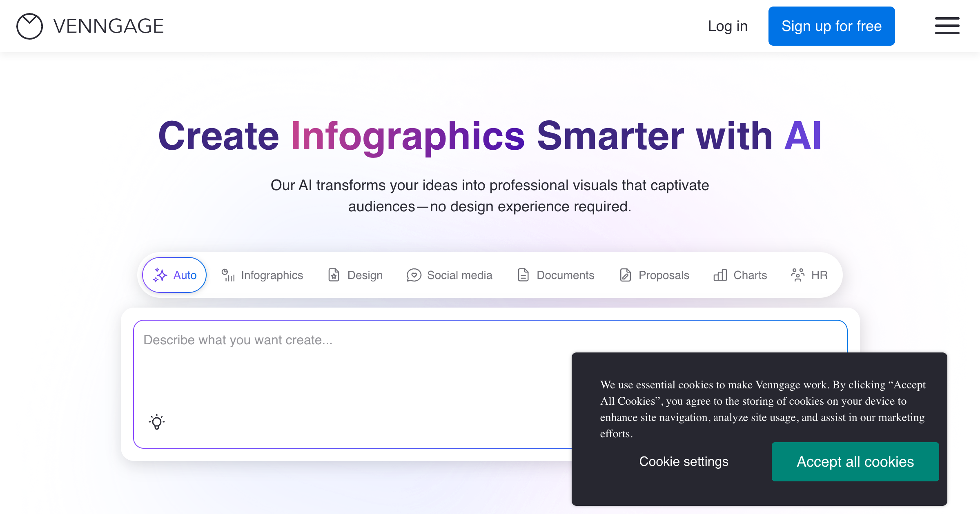Switch to the Infographics tab
The width and height of the screenshot is (980, 514).
pyautogui.click(x=262, y=275)
